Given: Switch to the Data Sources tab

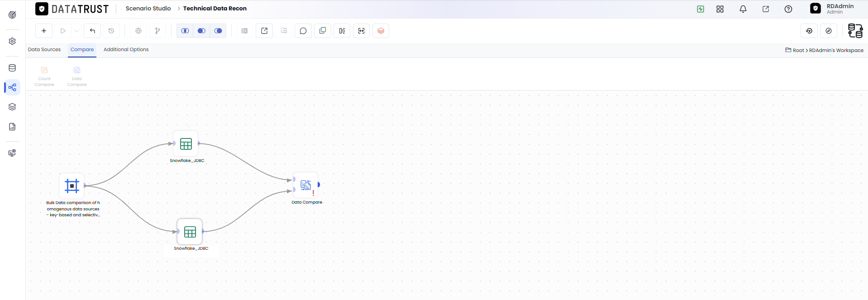Looking at the screenshot, I should tap(44, 49).
